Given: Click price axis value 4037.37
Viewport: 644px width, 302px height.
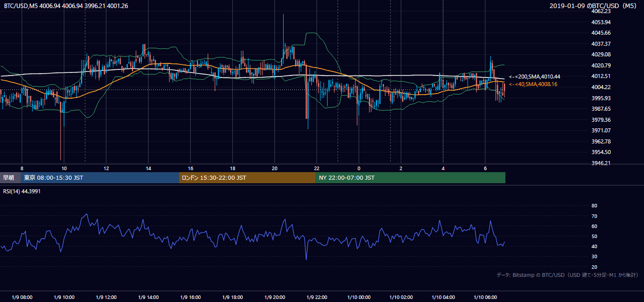Looking at the screenshot, I should pyautogui.click(x=601, y=44).
